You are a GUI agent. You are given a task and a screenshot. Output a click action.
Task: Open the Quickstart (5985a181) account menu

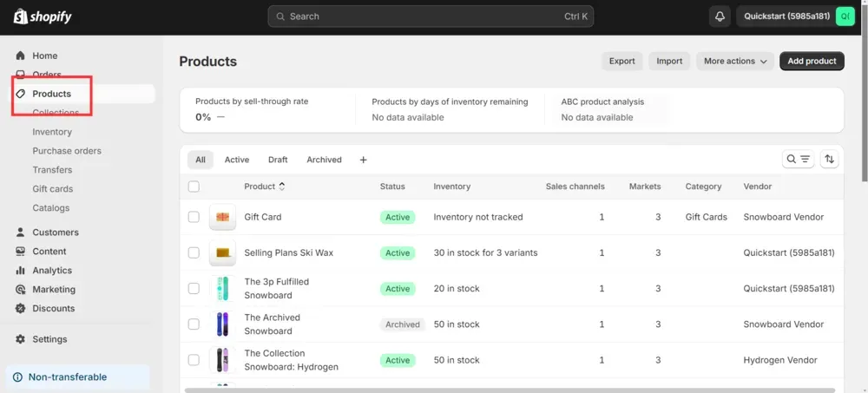796,16
